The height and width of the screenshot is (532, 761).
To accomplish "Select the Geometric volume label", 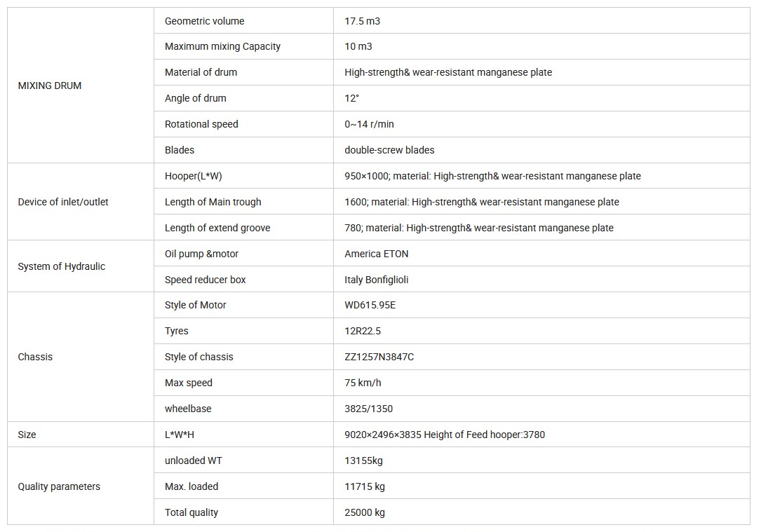I will (205, 21).
